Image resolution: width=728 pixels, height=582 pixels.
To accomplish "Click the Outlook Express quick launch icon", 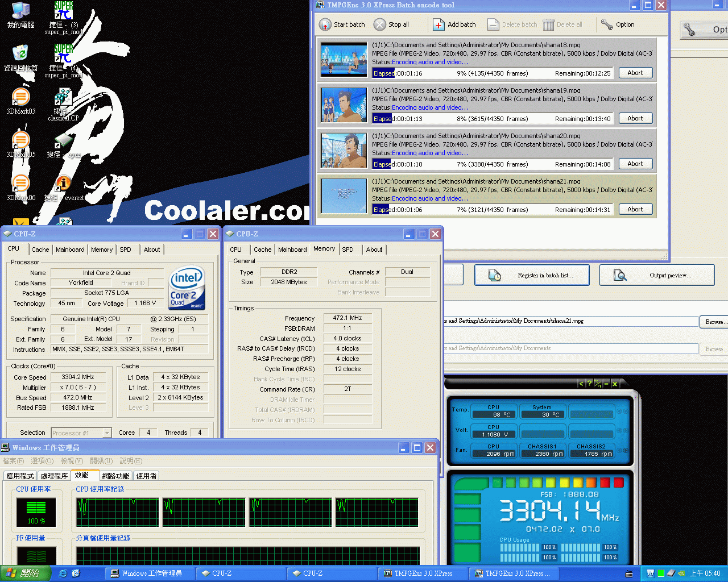I will coord(76,573).
